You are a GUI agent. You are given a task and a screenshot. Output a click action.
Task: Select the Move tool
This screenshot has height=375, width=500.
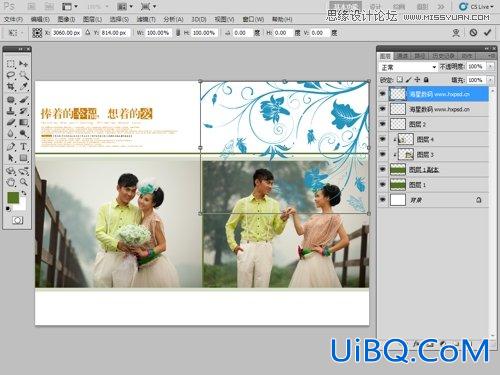(23, 64)
